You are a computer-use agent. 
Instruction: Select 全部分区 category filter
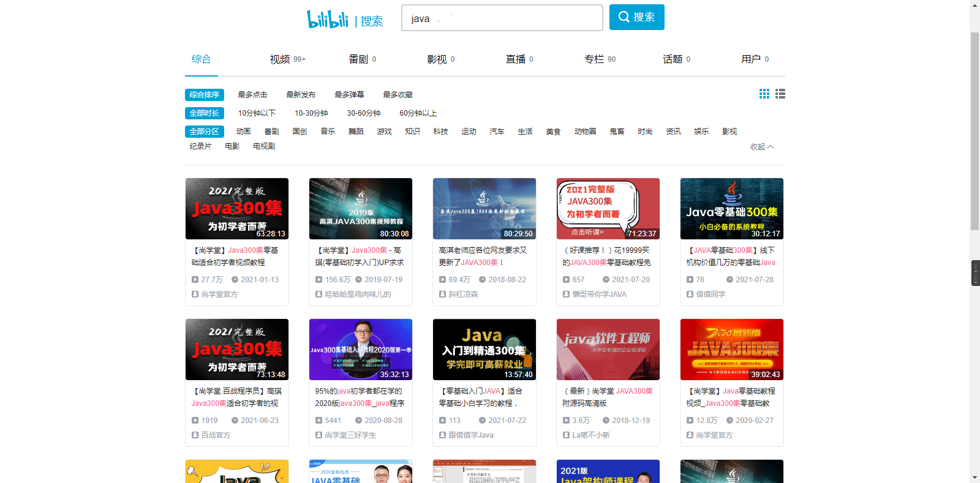205,132
